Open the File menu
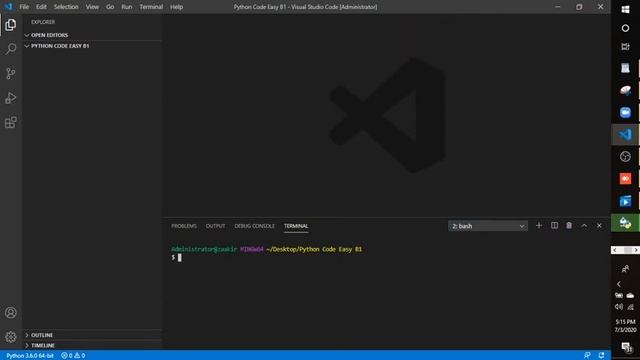Screen dimensions: 640x360 pyautogui.click(x=24, y=7)
